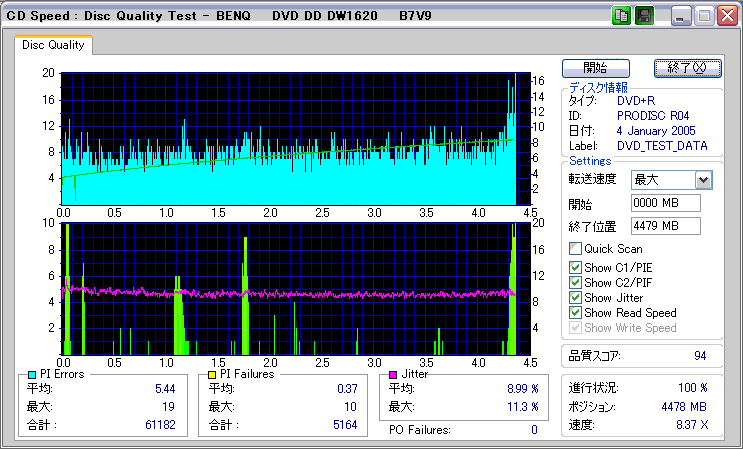Image resolution: width=743 pixels, height=449 pixels.
Task: Enable the Quick Scan checkbox
Action: coord(575,249)
